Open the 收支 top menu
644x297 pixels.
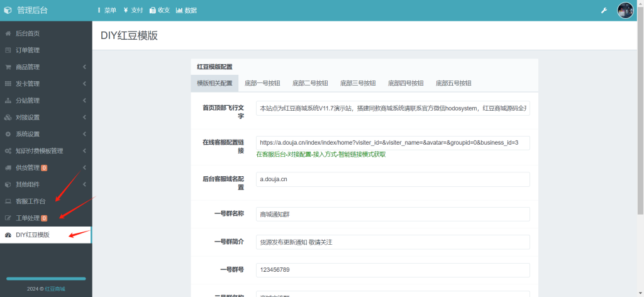tap(160, 11)
